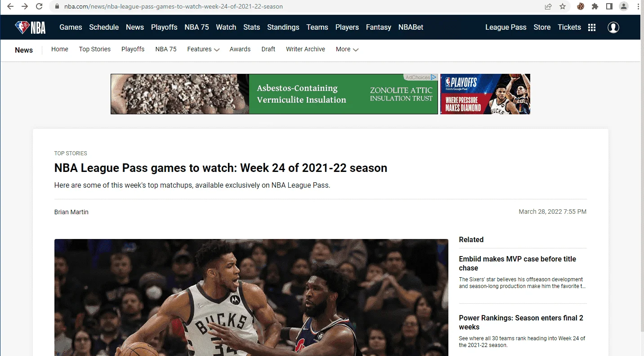The image size is (644, 356).
Task: Select Awards in the News sub-navigation
Action: pos(240,49)
